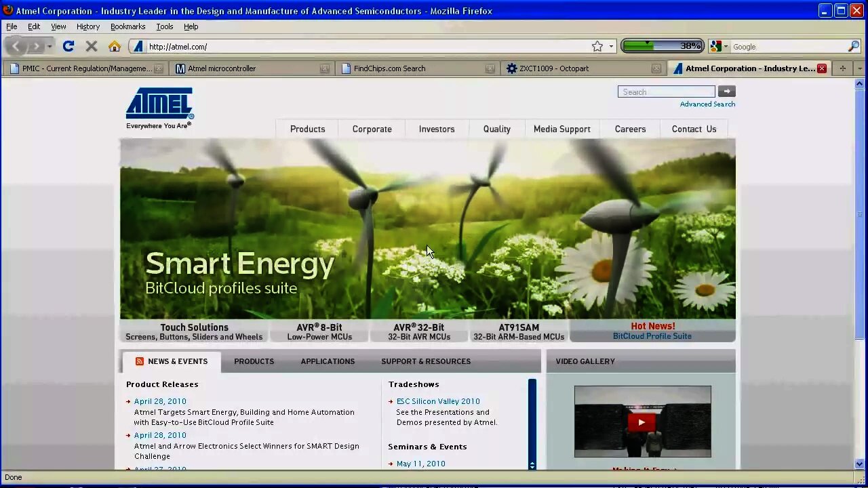
Task: Open a new tab with plus button
Action: pos(842,68)
